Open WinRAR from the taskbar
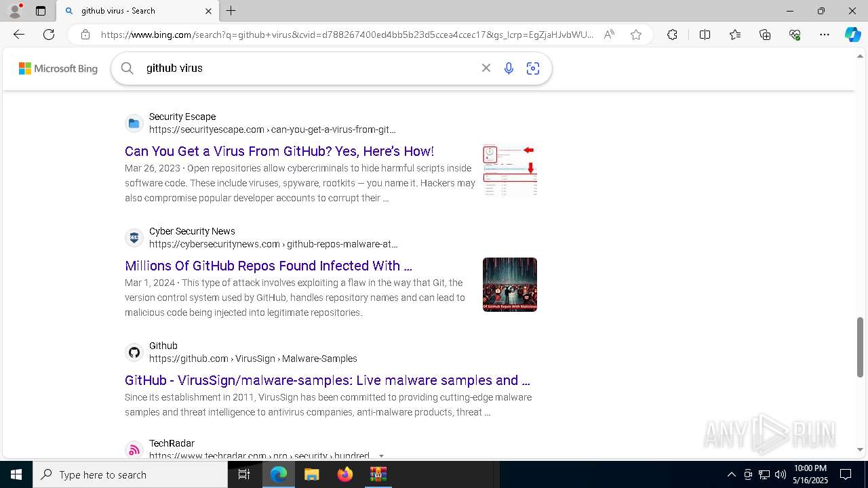 click(378, 474)
